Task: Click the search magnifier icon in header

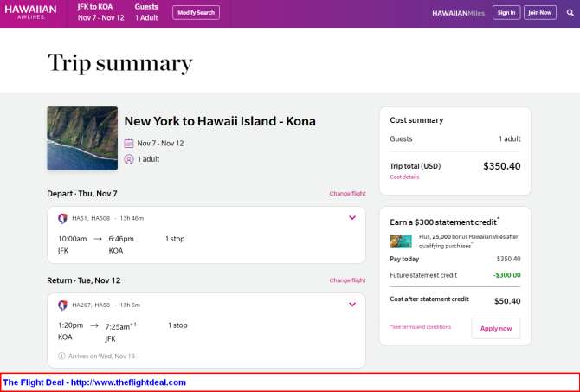Action: [570, 13]
